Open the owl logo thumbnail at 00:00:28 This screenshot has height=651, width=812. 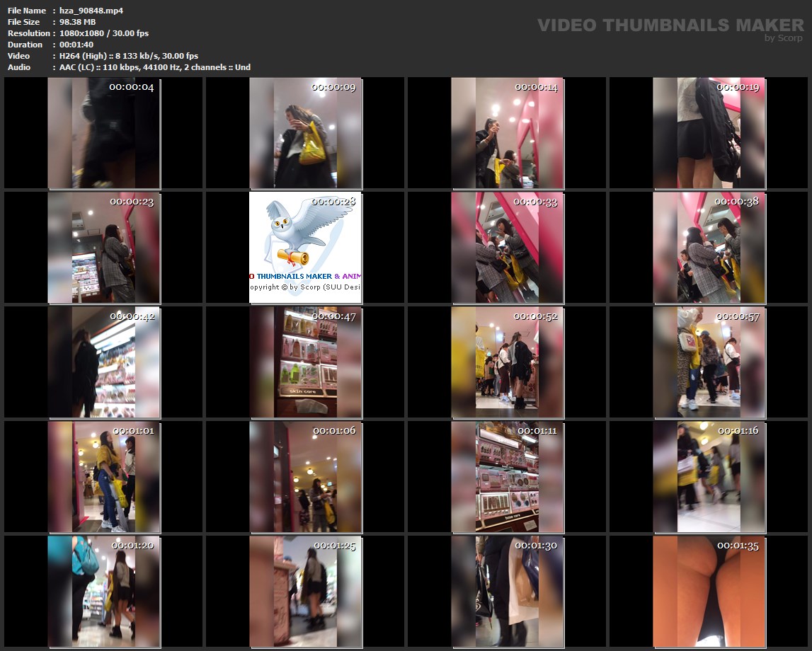306,248
